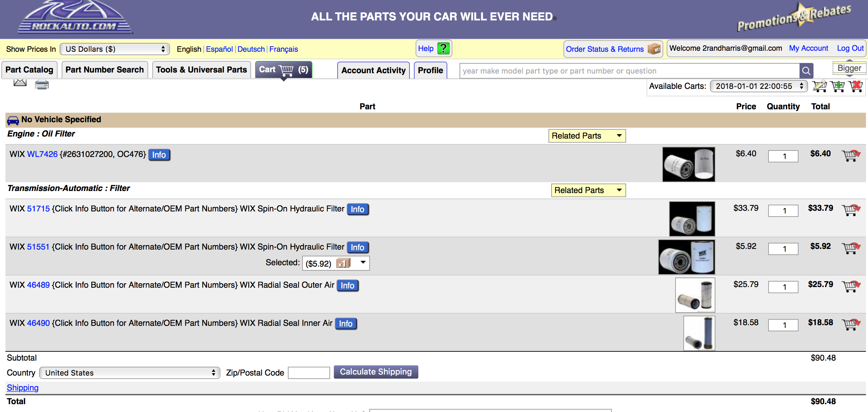Open Promotions & Rebates star graphic

[x=794, y=18]
